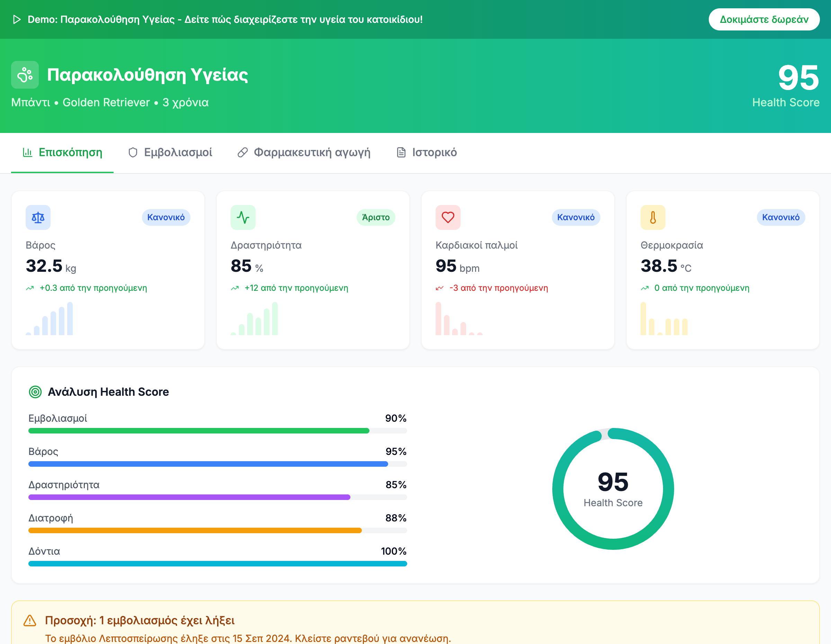Click Μπάντι • Golden Retriever • 3 χρόνια subtitle

[110, 102]
